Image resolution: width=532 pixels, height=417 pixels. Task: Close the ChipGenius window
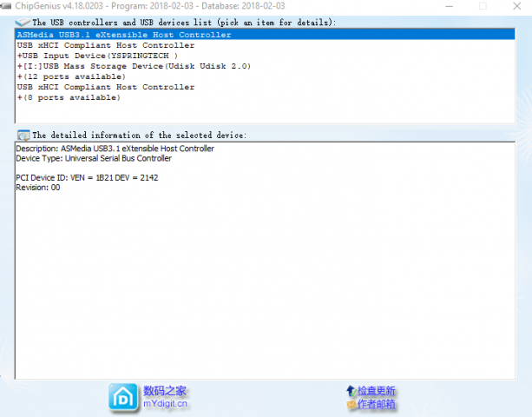pyautogui.click(x=517, y=6)
